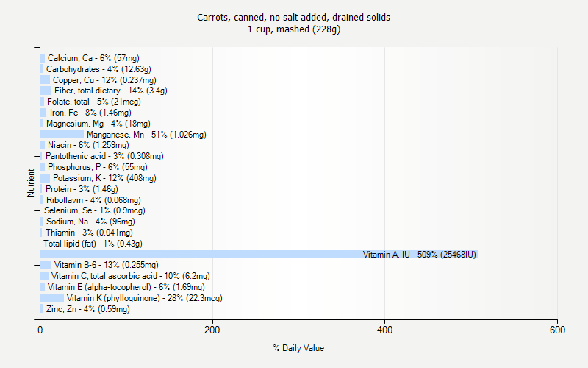
Task: Click 'Vitamin E (alpha-tocopherol) - 6% (1.69mg)' label
Action: point(126,287)
